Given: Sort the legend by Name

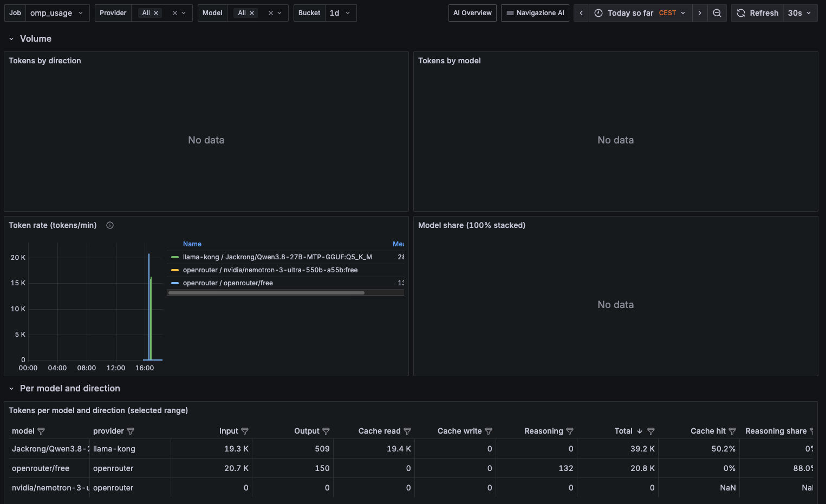Looking at the screenshot, I should [x=192, y=244].
